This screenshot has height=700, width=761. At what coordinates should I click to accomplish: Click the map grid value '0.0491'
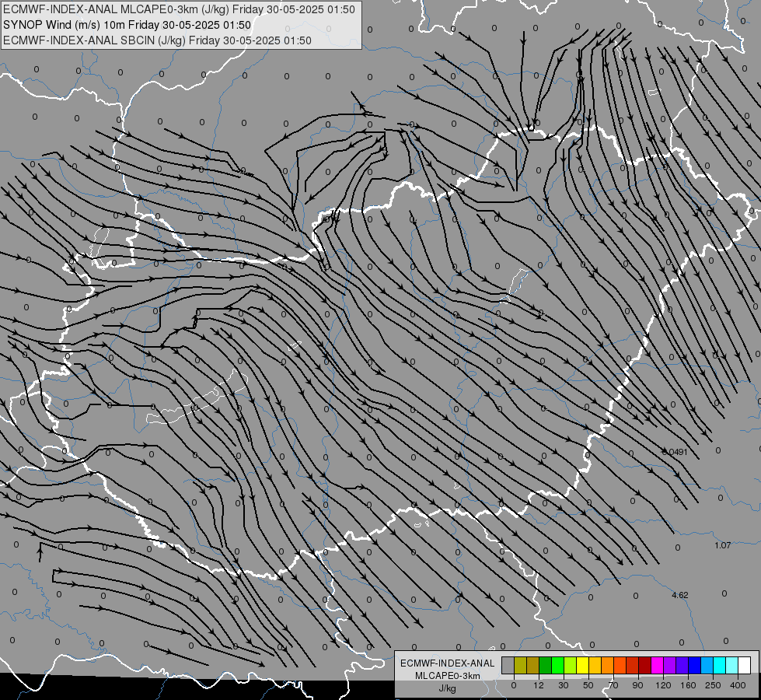coord(675,452)
